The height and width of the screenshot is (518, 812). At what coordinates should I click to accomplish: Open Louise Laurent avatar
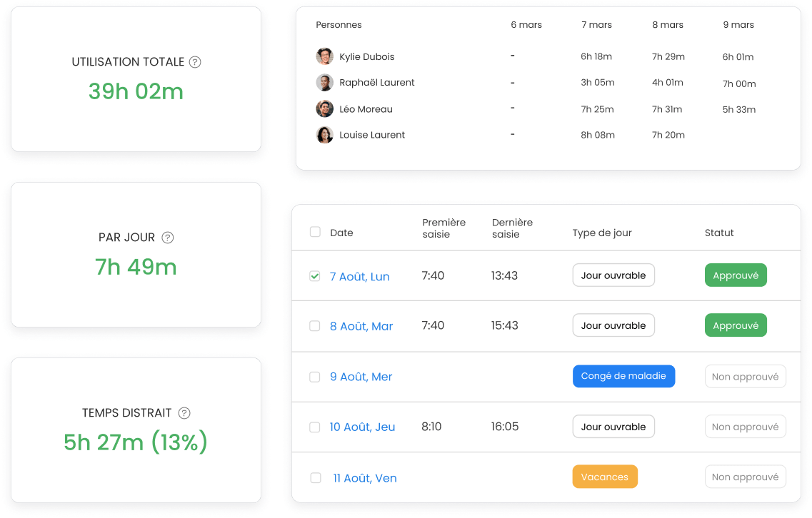tap(325, 135)
